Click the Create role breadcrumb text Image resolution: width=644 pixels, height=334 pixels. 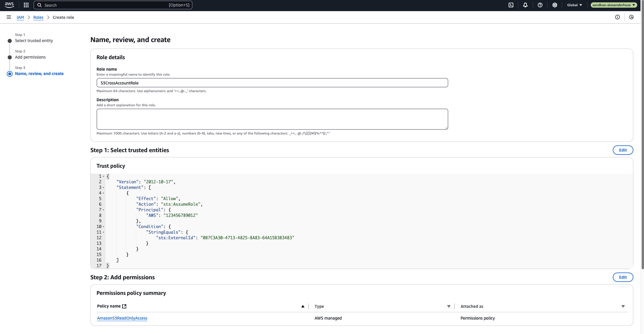(63, 17)
